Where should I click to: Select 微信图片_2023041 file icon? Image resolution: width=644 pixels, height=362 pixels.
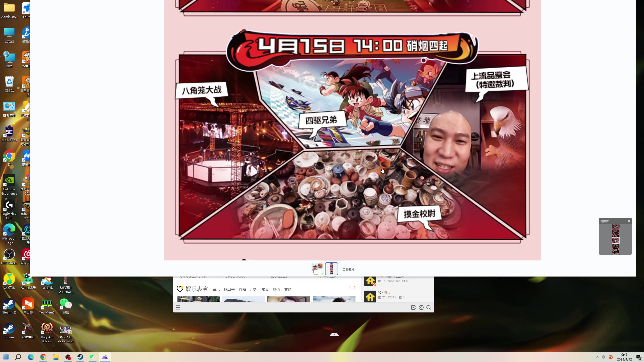(66, 285)
